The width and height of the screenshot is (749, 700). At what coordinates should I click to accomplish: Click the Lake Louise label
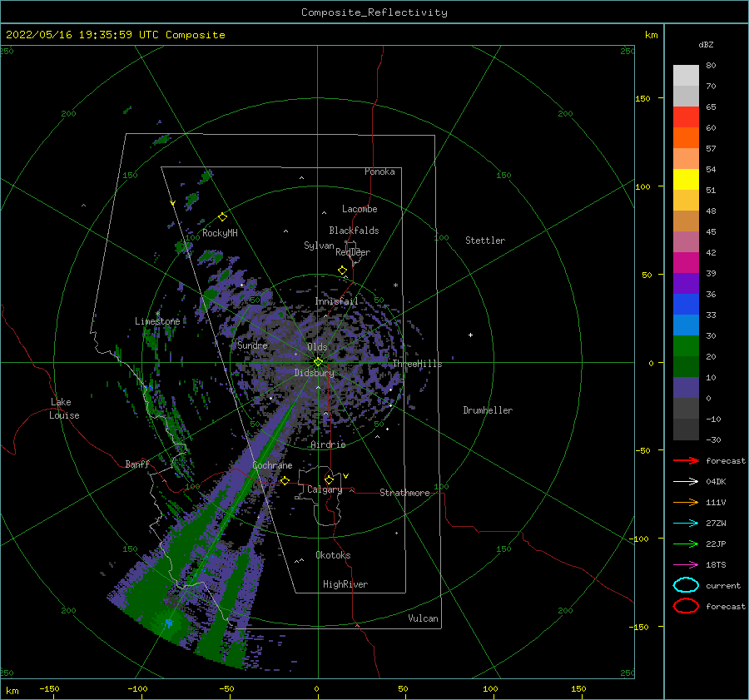click(64, 409)
